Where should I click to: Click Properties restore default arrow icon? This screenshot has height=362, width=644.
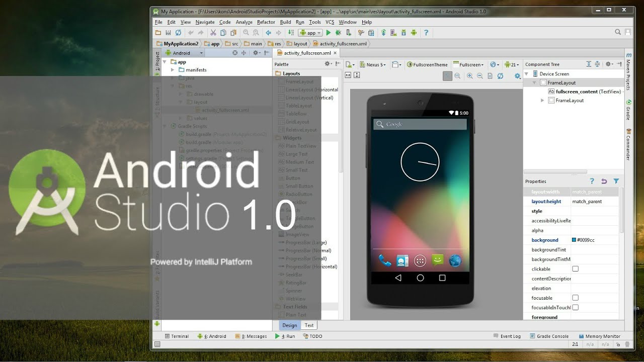[x=604, y=182]
